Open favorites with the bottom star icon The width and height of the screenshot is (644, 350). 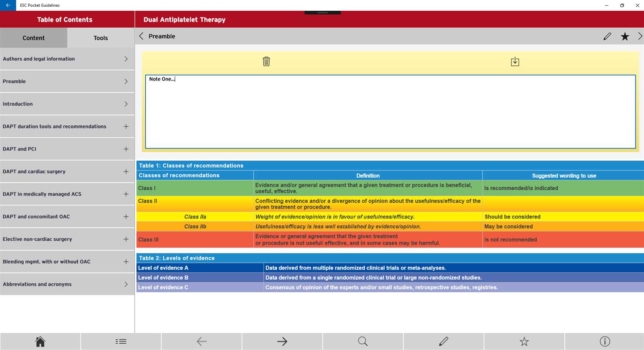(524, 341)
